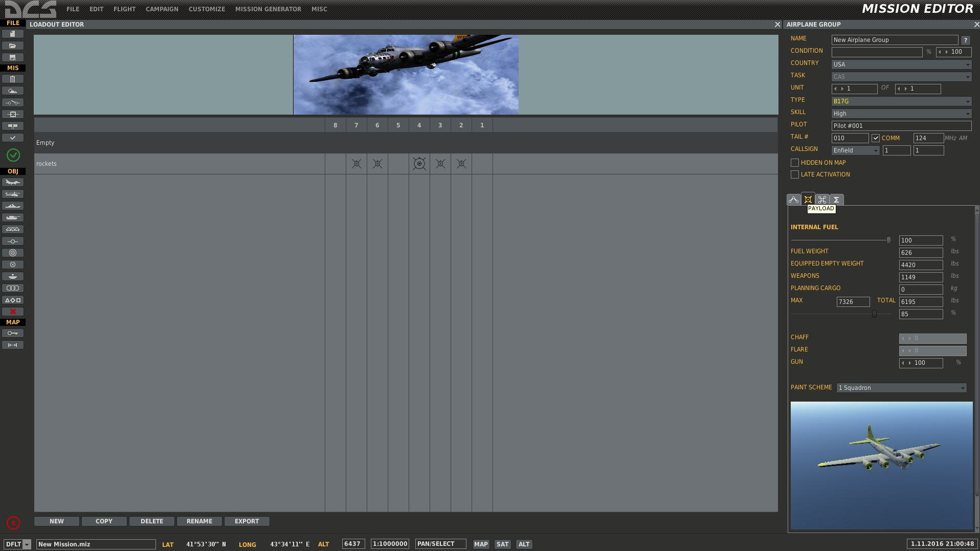Click the Pilot #001 input field

click(901, 126)
